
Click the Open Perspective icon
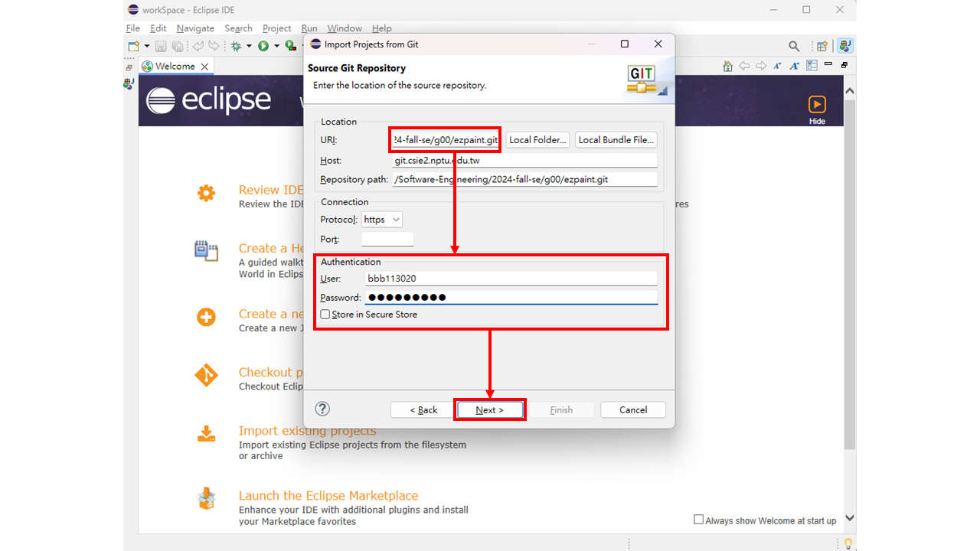pos(822,46)
